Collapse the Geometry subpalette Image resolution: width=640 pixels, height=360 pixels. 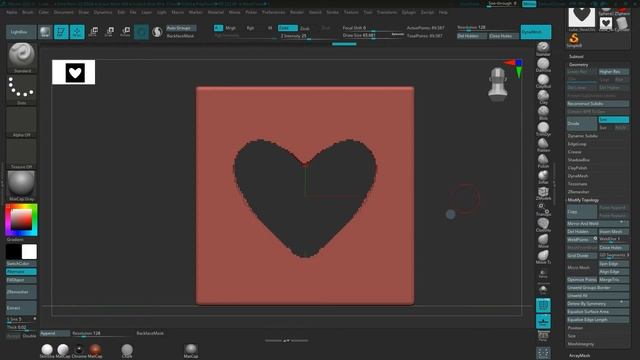point(579,64)
